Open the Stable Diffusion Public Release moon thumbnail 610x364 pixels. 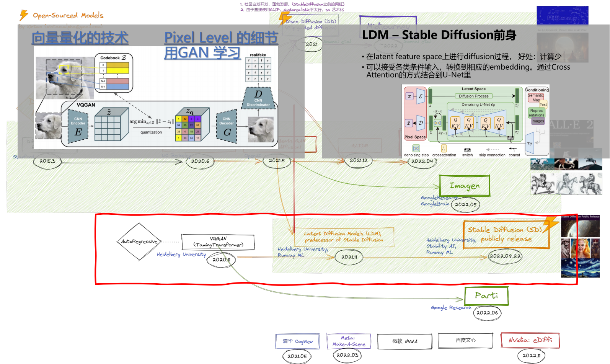point(580,226)
